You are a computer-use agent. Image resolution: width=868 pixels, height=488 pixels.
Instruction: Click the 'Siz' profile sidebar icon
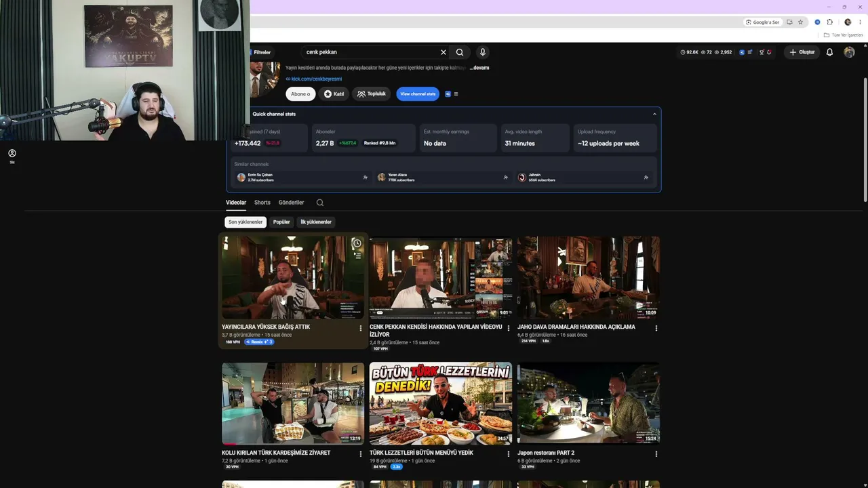pyautogui.click(x=12, y=156)
